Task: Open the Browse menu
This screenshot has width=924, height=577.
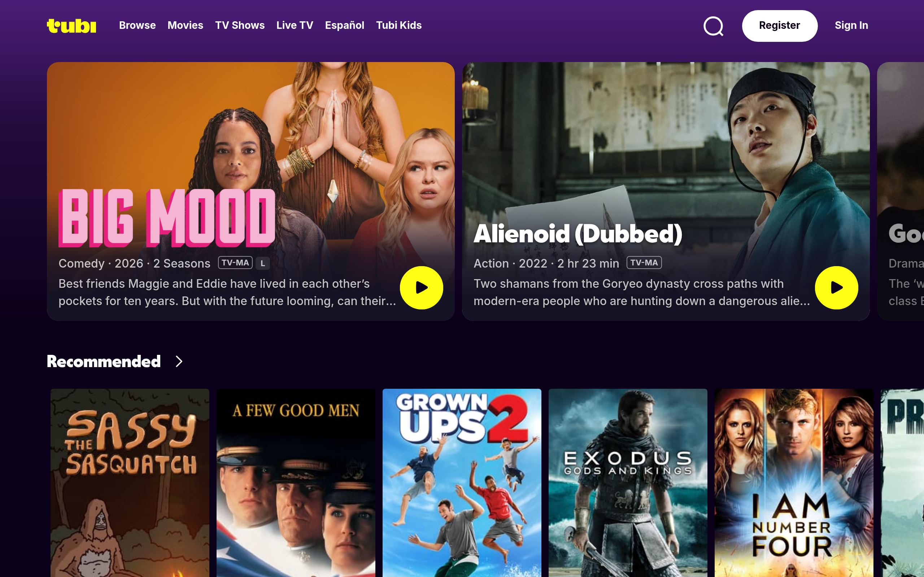Action: click(138, 25)
